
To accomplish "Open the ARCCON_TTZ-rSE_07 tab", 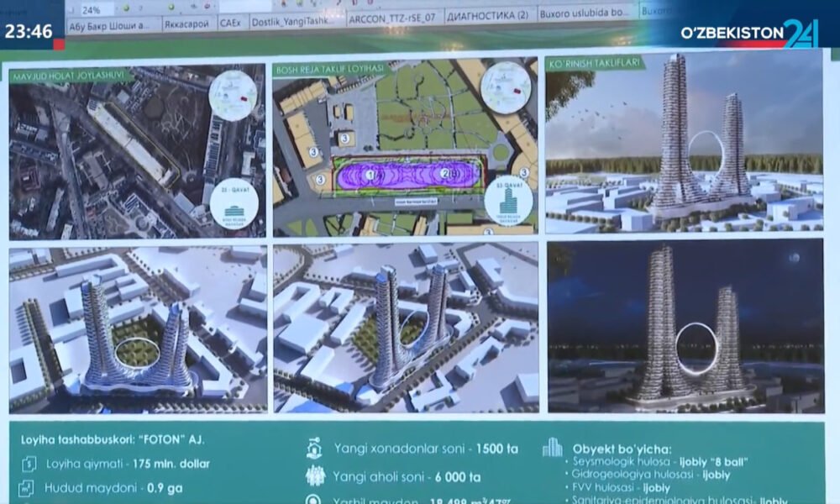I will (x=390, y=25).
